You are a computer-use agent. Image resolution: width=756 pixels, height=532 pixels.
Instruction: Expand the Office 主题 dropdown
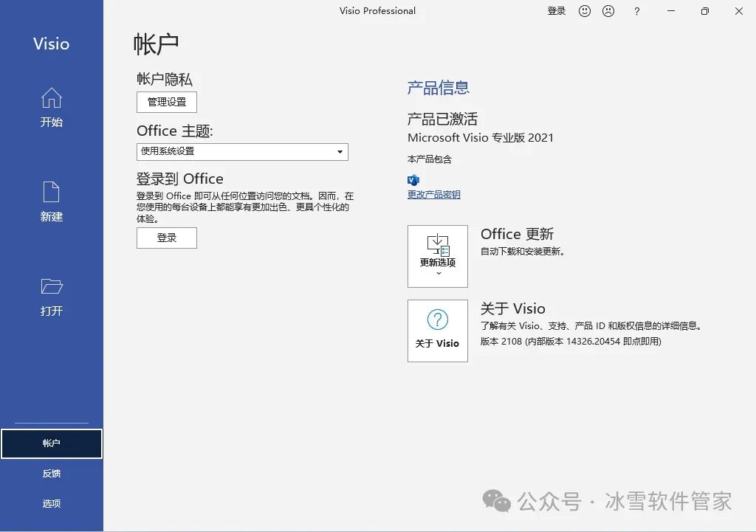tap(242, 152)
